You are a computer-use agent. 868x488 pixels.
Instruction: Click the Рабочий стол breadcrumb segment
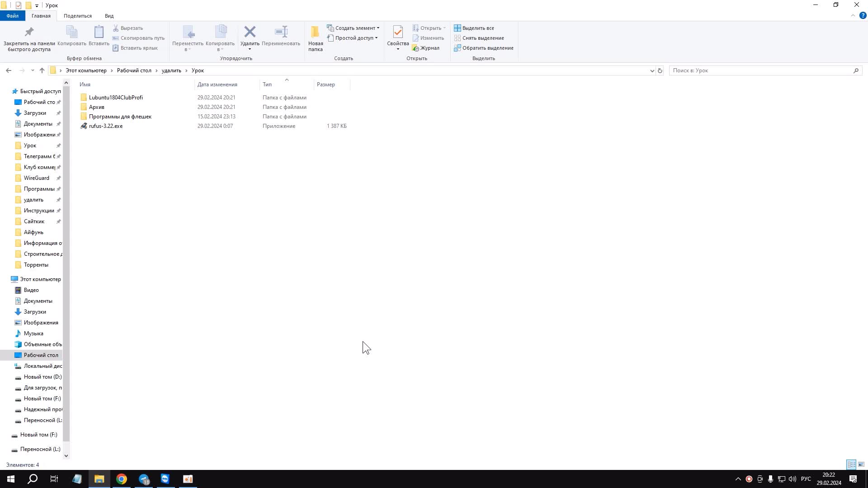pos(134,70)
